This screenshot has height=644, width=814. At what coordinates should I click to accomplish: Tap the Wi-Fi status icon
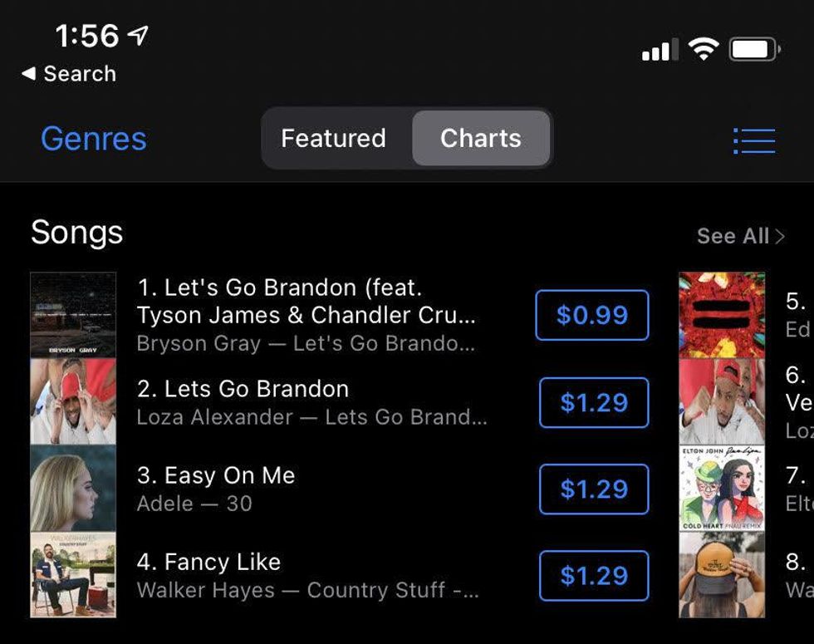(x=704, y=50)
